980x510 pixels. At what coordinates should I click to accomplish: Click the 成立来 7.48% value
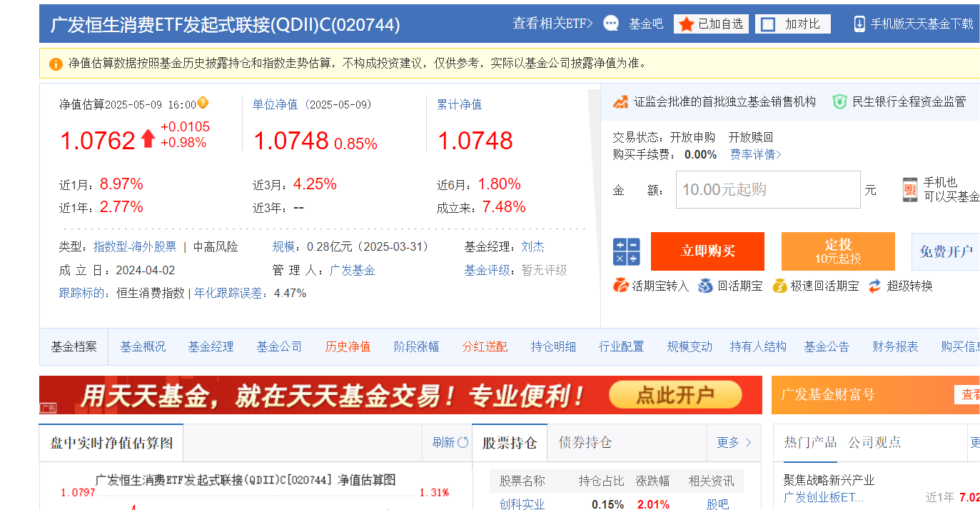pyautogui.click(x=504, y=207)
